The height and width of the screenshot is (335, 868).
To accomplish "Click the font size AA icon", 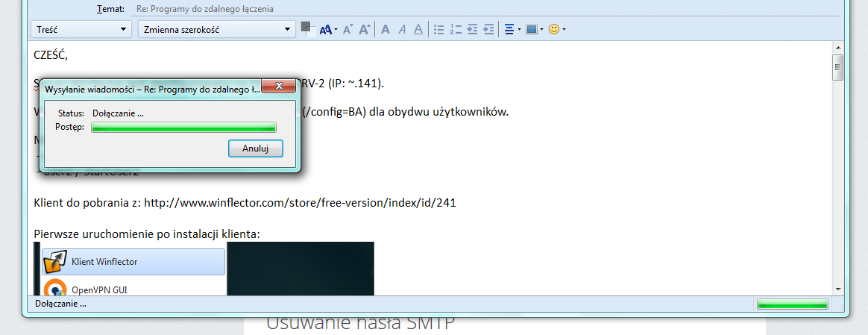I will (325, 29).
